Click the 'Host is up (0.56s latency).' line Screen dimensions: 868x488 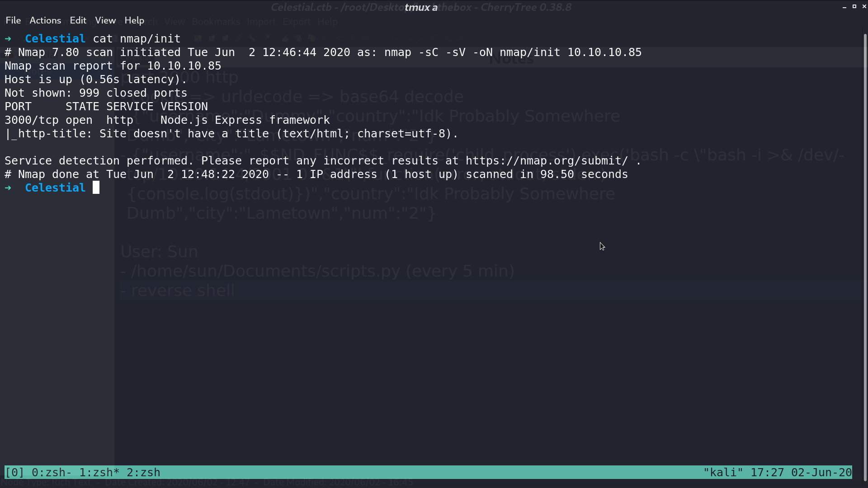pyautogui.click(x=96, y=80)
